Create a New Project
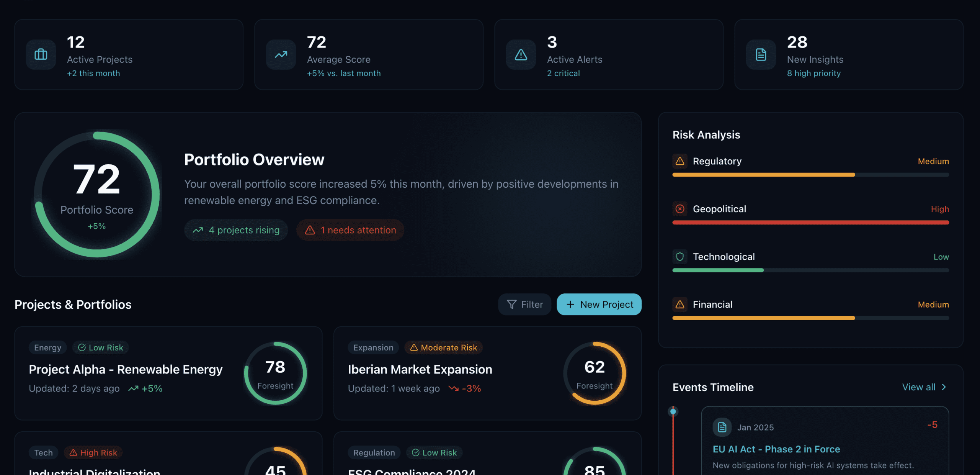This screenshot has width=980, height=475. 599,305
